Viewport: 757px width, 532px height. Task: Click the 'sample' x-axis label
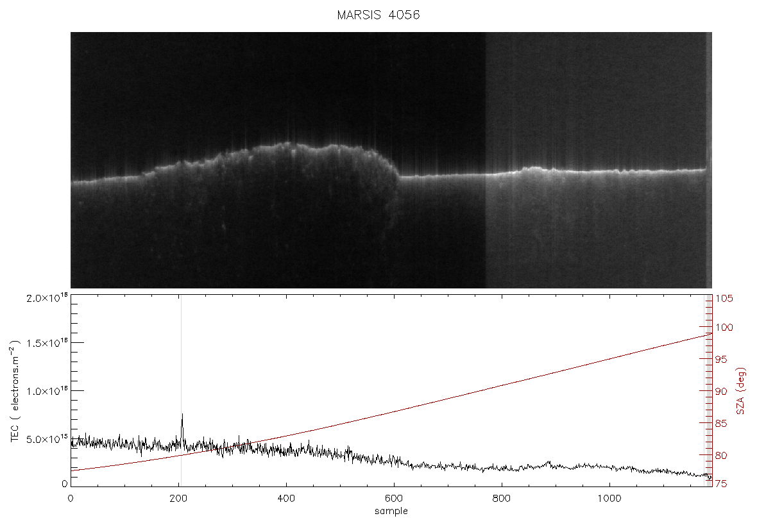pyautogui.click(x=391, y=511)
